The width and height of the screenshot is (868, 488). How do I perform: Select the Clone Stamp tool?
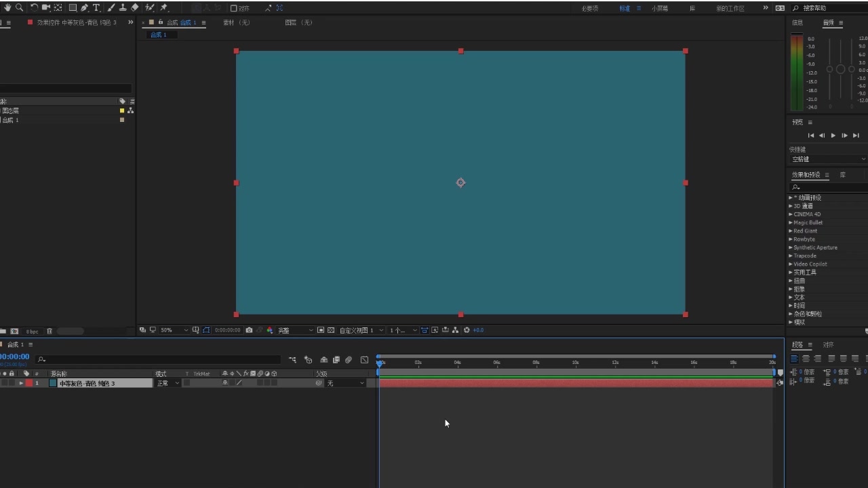[x=123, y=7]
